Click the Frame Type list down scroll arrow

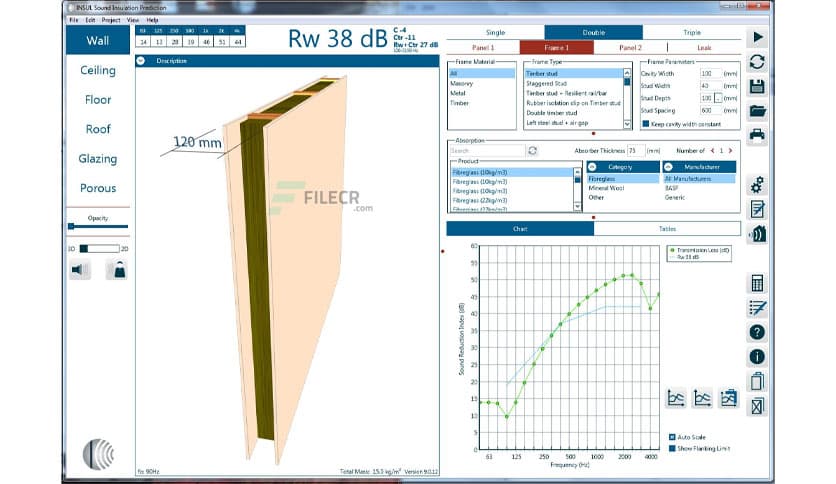(627, 124)
